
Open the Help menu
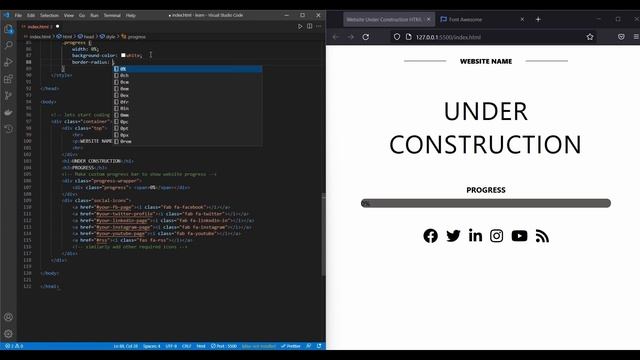[x=131, y=15]
